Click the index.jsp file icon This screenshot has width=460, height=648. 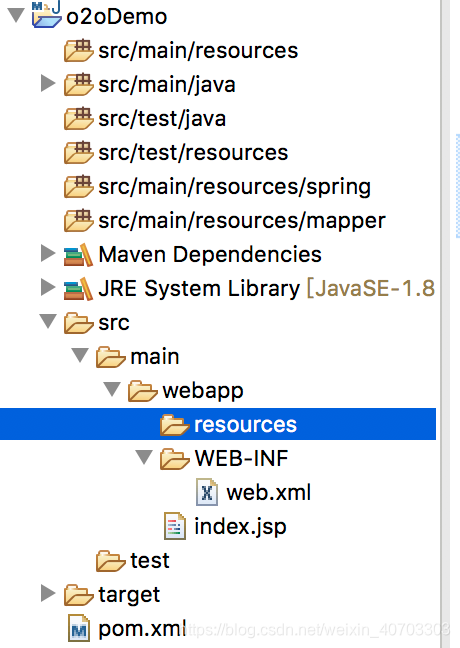coord(174,526)
